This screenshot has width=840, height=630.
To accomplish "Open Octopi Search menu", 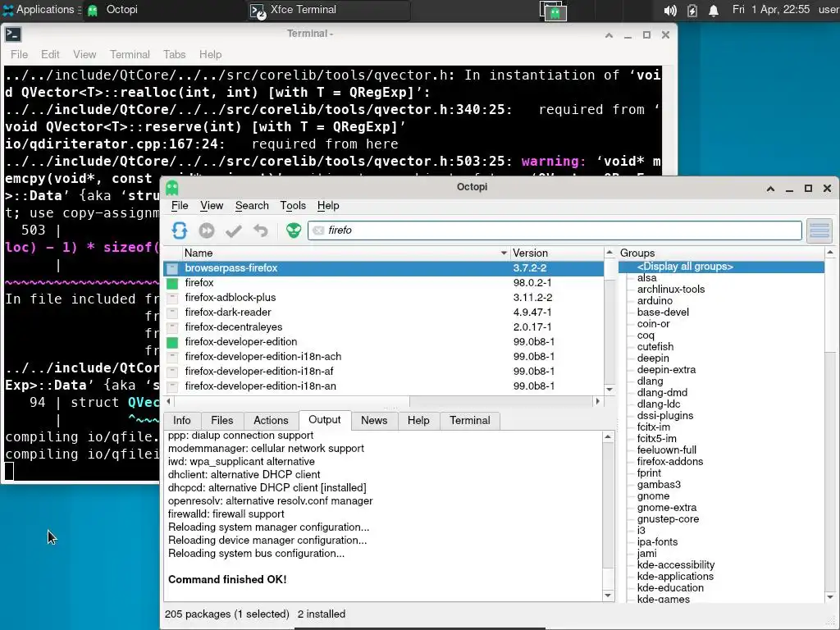I will coord(252,206).
